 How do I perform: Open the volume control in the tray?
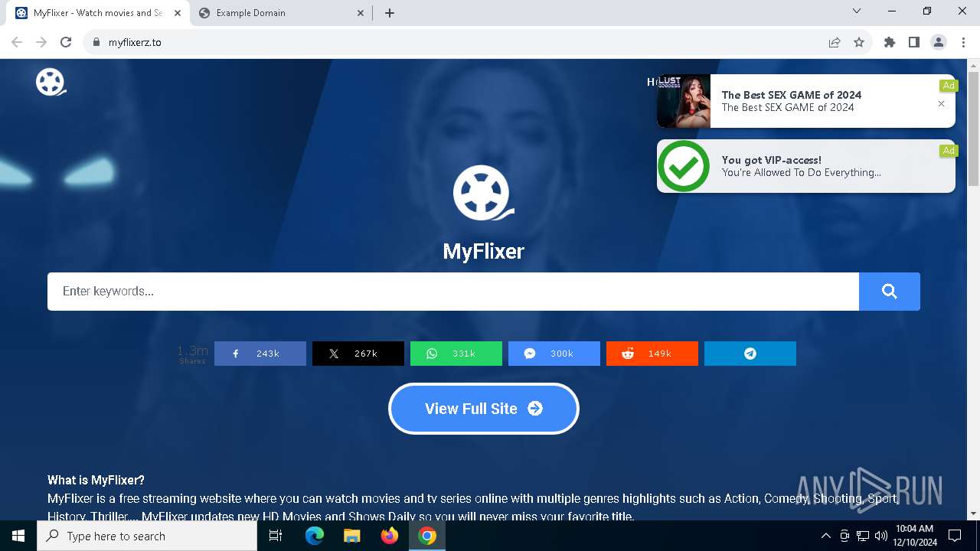coord(881,536)
